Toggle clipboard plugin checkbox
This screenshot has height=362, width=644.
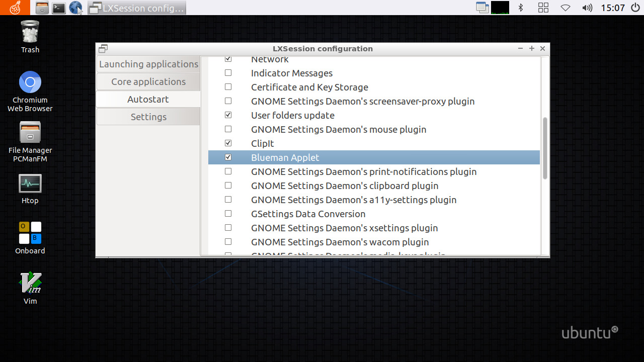tap(228, 186)
